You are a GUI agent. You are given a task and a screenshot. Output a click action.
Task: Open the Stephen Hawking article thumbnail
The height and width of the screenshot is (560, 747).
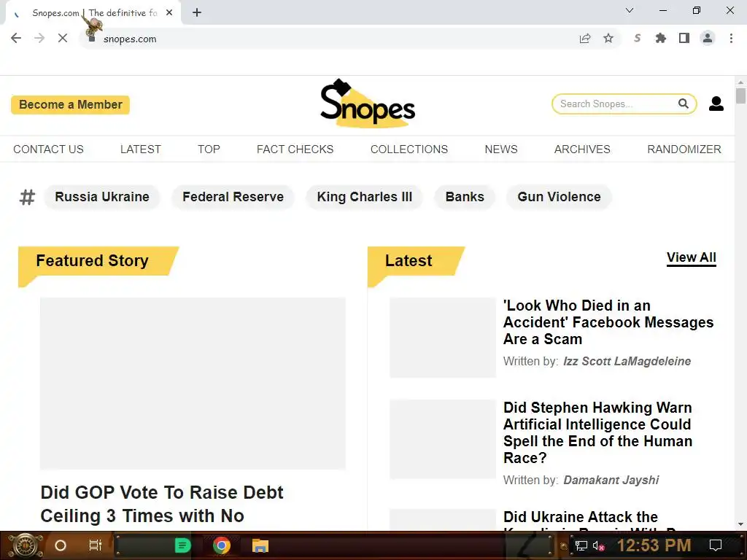tap(443, 439)
